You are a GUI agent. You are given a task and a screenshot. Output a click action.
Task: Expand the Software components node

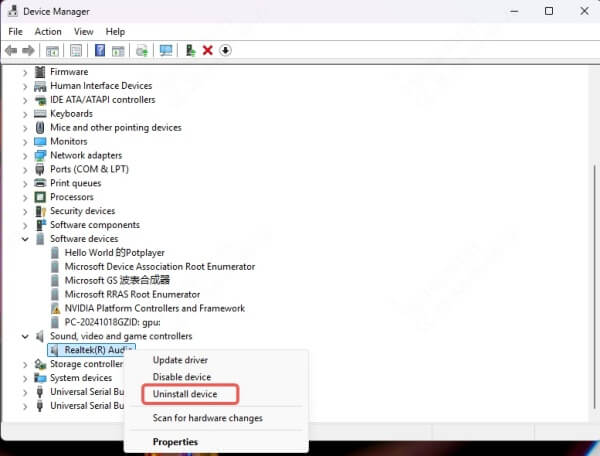25,225
